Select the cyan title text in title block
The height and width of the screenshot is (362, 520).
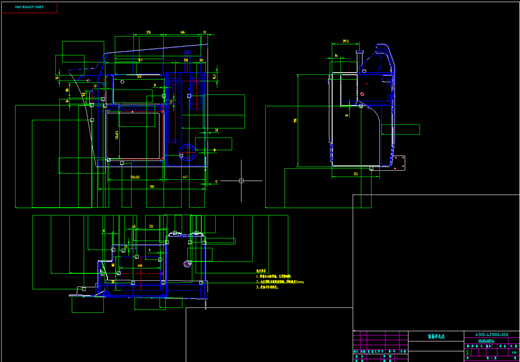pos(436,336)
